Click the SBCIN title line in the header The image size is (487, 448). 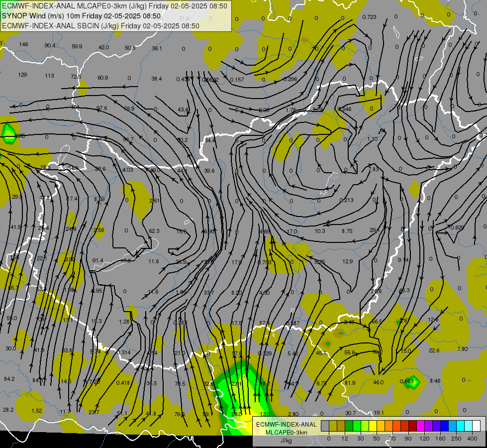(100, 26)
